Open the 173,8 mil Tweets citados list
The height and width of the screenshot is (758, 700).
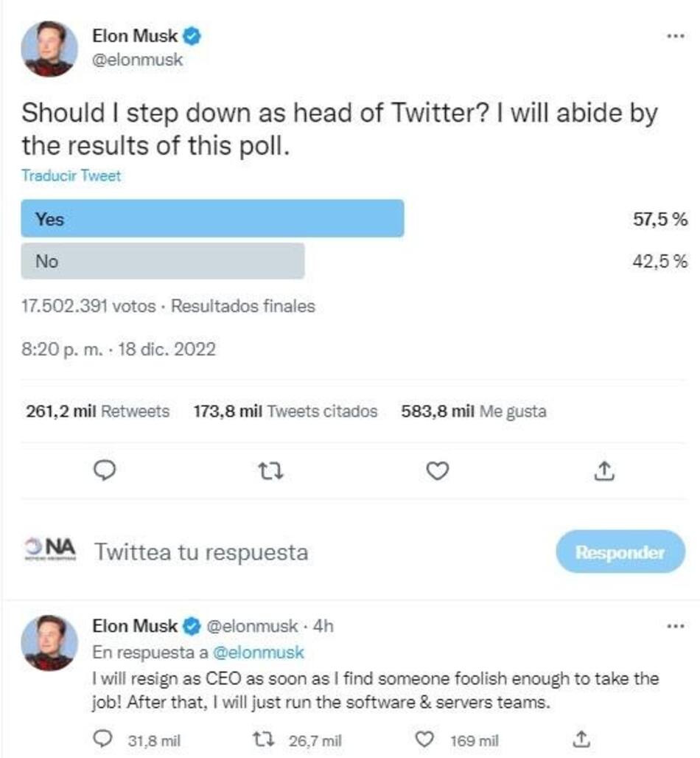tap(285, 411)
